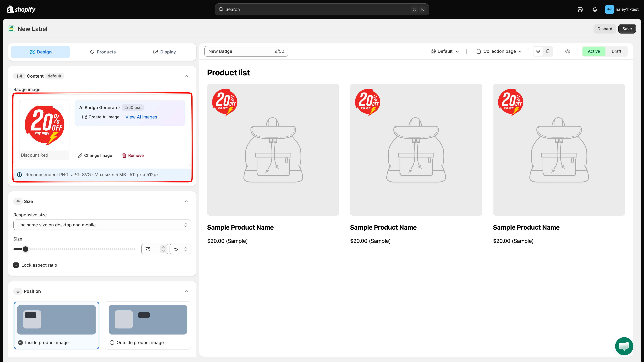This screenshot has height=362, width=644.
Task: Select Outside product image position
Action: (148, 325)
